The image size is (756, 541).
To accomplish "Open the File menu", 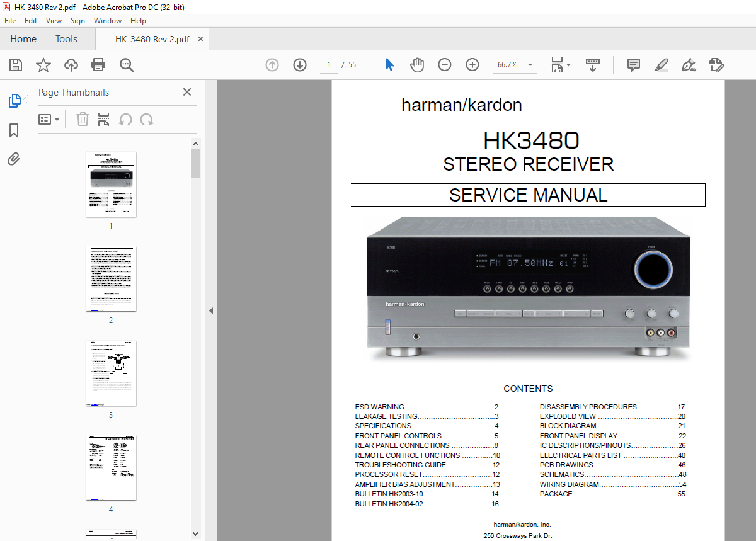I will 10,21.
